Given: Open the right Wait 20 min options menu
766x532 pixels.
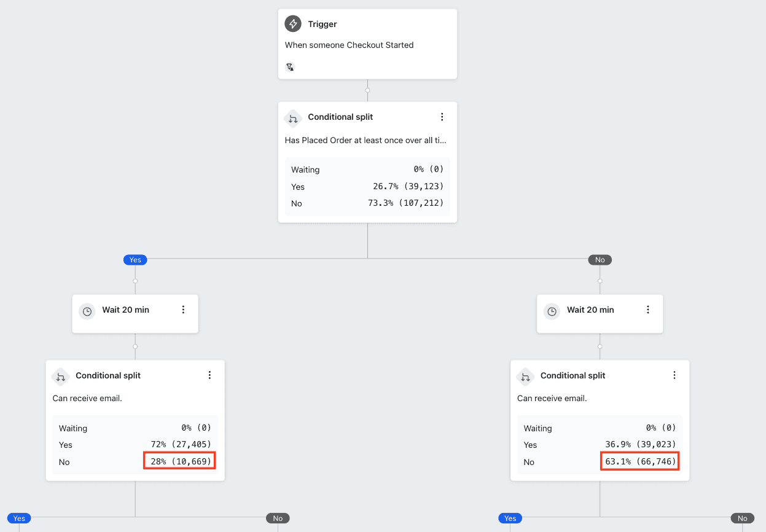Looking at the screenshot, I should click(x=647, y=310).
